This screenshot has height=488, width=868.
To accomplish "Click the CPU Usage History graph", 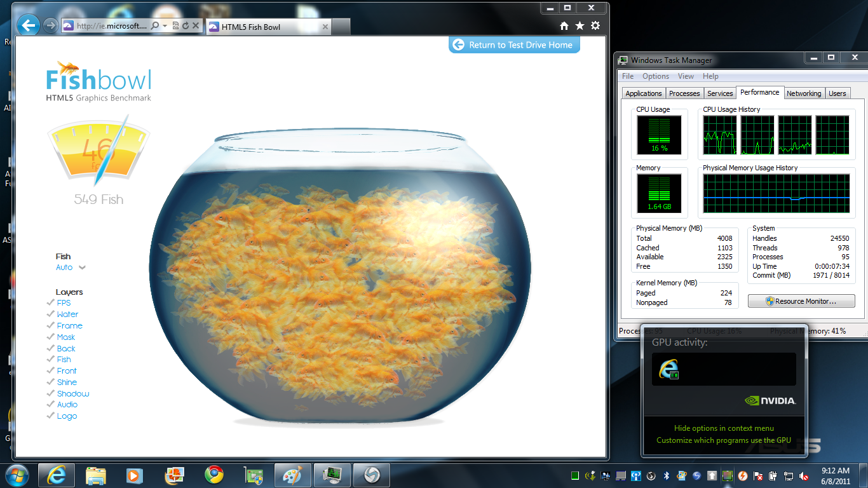I will 776,135.
